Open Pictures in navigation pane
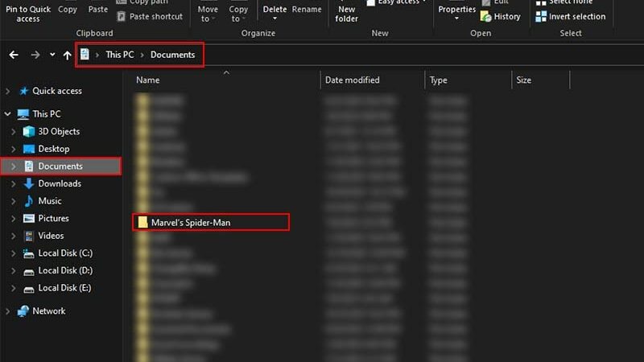644x362 pixels. pyautogui.click(x=53, y=218)
